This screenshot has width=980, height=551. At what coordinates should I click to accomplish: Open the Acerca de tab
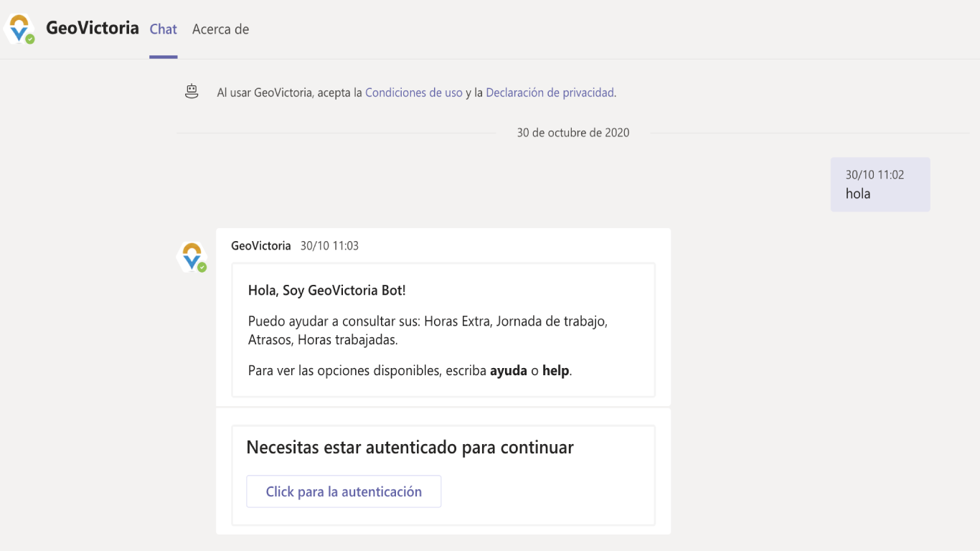[x=221, y=29]
